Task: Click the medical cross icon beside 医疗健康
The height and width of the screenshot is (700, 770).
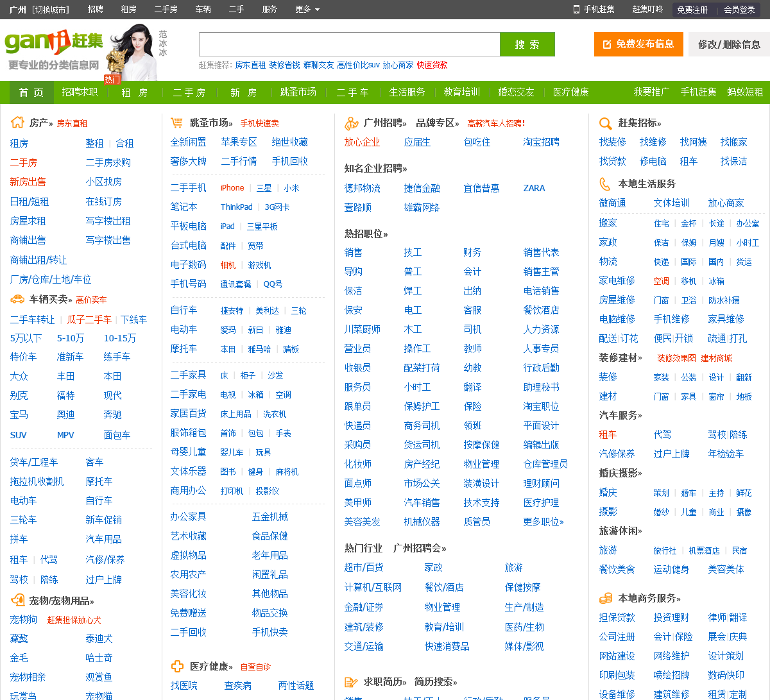Action: coord(177,667)
